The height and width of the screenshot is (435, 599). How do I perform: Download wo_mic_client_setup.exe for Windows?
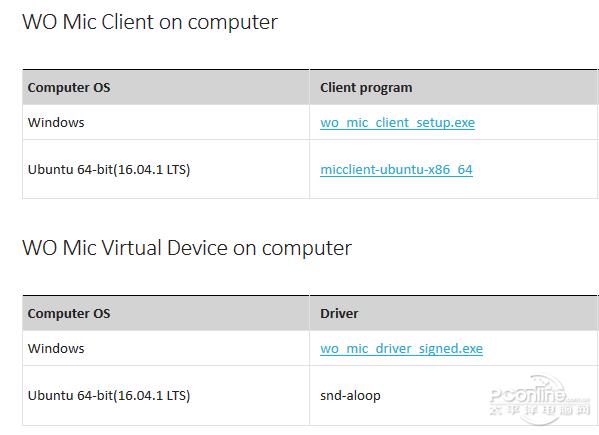(397, 123)
